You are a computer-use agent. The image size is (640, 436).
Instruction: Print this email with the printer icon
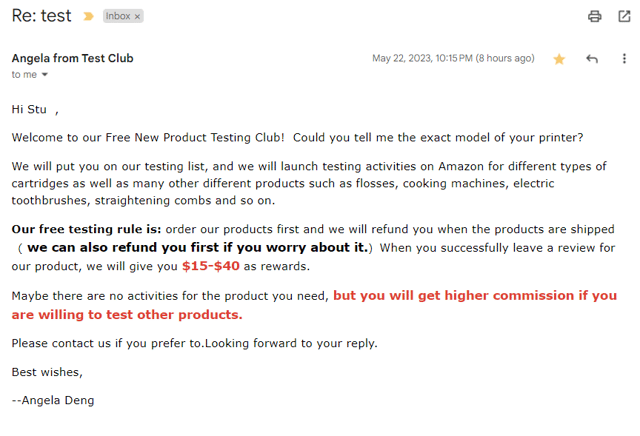(x=595, y=16)
